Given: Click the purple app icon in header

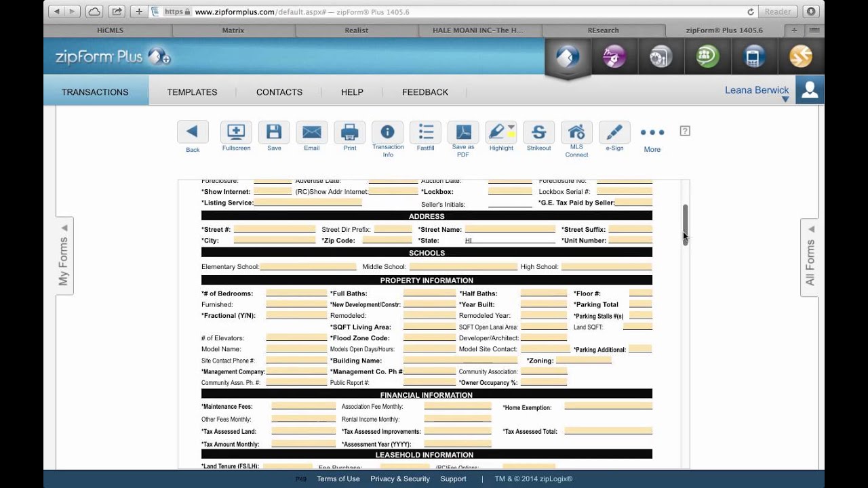Looking at the screenshot, I should 614,57.
